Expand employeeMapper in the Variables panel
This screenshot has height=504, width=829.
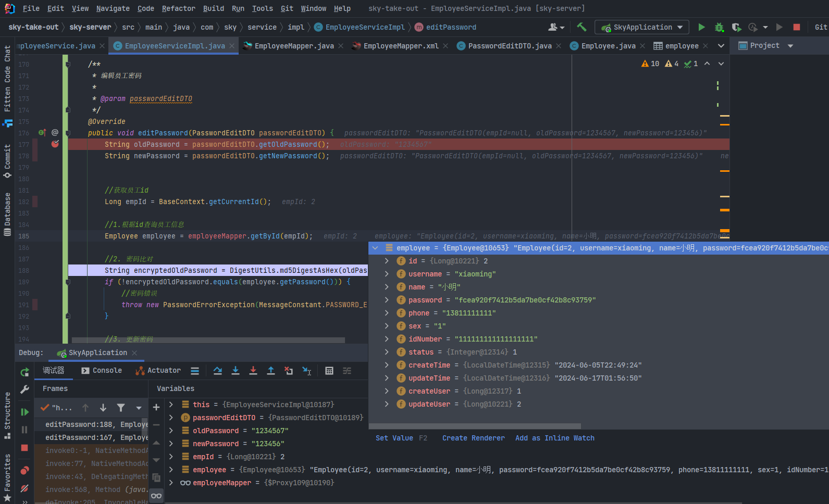[171, 483]
